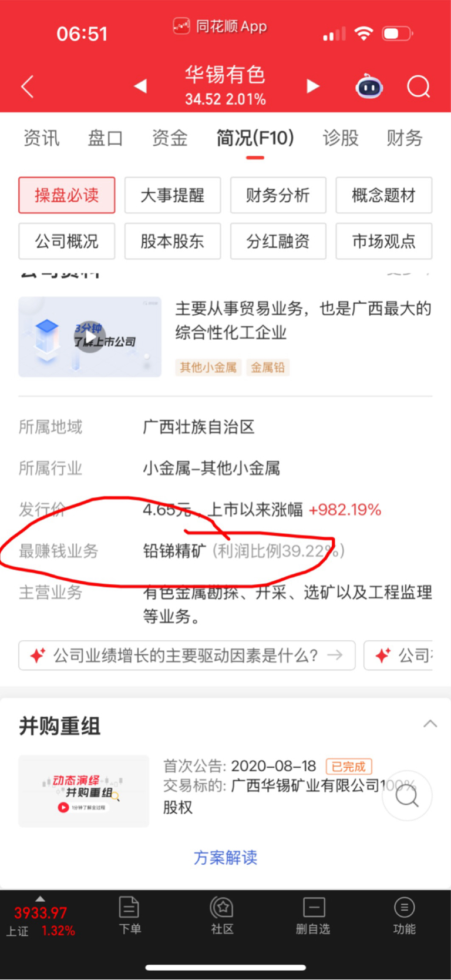The width and height of the screenshot is (451, 980).
Task: Expand the 上证 index ticker arrow
Action: pos(40,899)
